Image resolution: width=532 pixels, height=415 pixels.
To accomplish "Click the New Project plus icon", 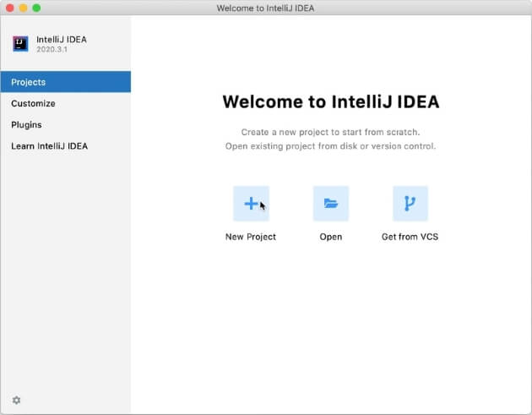I will click(251, 204).
